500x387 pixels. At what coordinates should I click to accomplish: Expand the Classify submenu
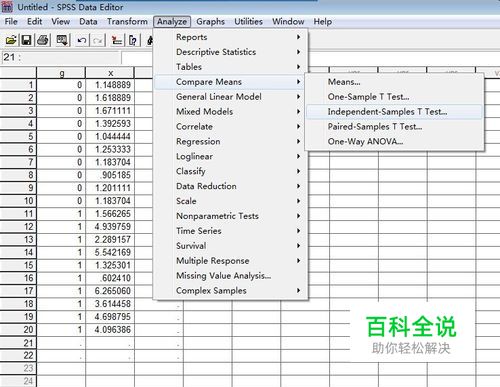(x=231, y=171)
